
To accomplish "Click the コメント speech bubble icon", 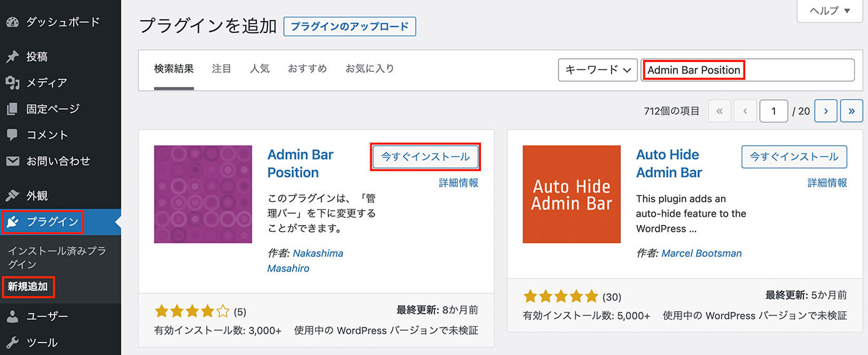I will 13,135.
